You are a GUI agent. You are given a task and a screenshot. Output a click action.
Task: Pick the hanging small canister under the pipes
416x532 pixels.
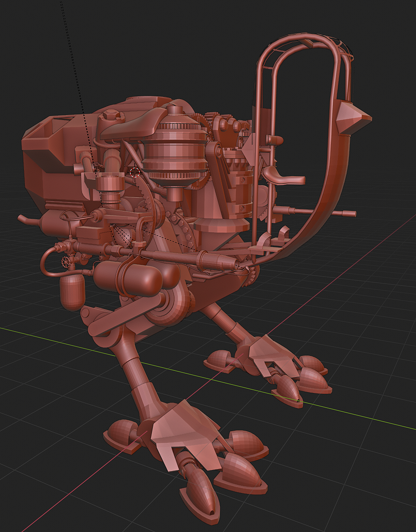click(x=72, y=293)
